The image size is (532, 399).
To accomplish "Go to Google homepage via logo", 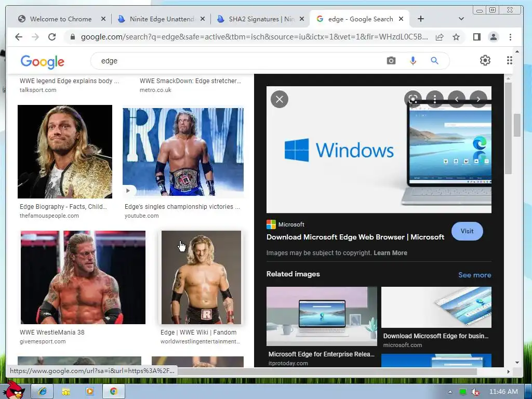I will coord(43,62).
